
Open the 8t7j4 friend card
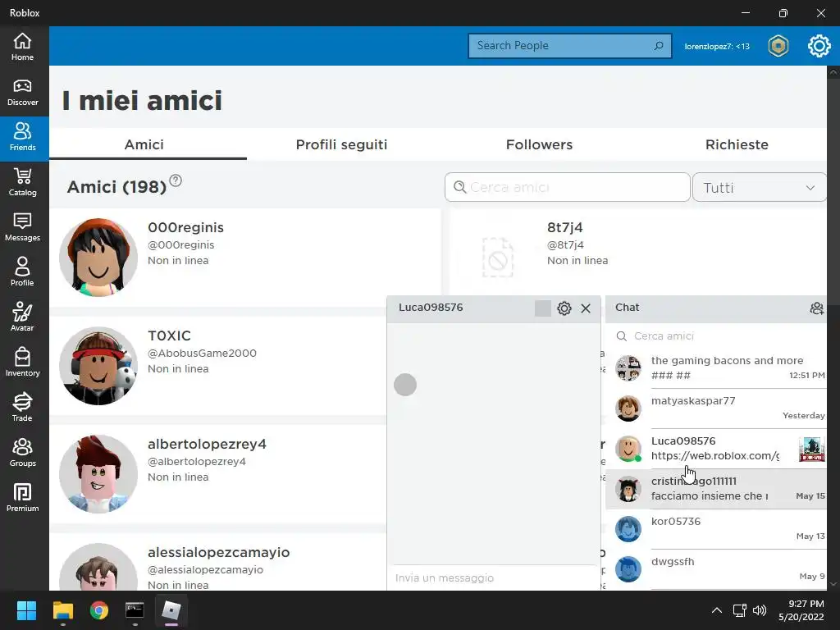coord(637,252)
